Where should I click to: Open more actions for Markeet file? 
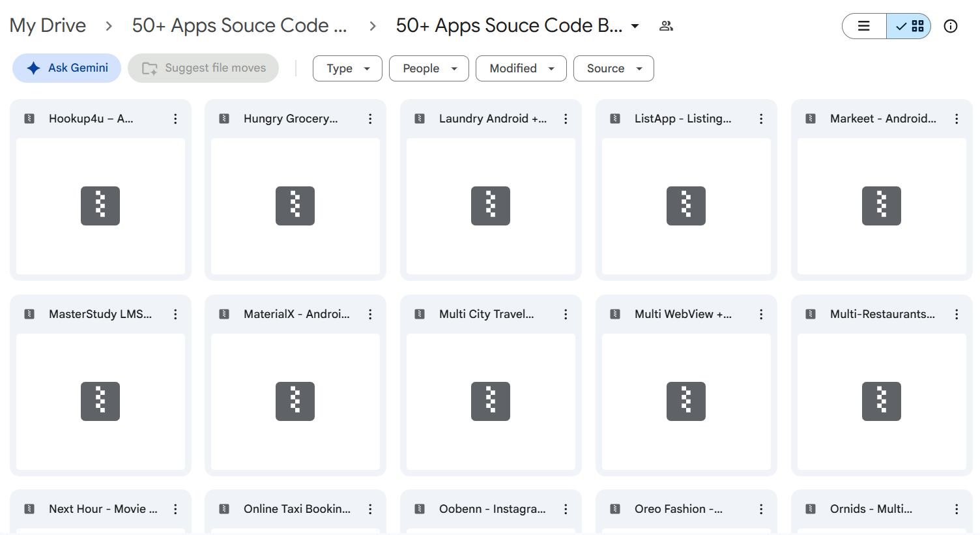pyautogui.click(x=957, y=119)
